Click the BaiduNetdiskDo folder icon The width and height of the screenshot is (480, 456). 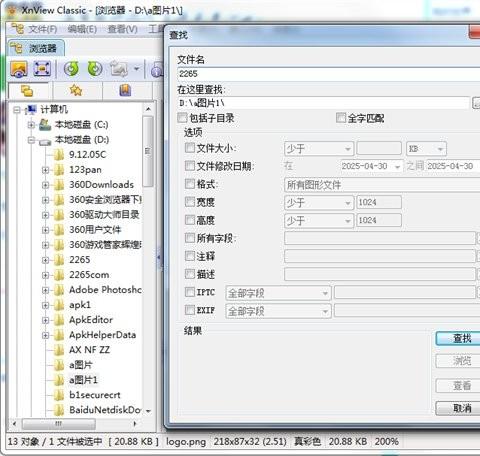click(x=59, y=410)
